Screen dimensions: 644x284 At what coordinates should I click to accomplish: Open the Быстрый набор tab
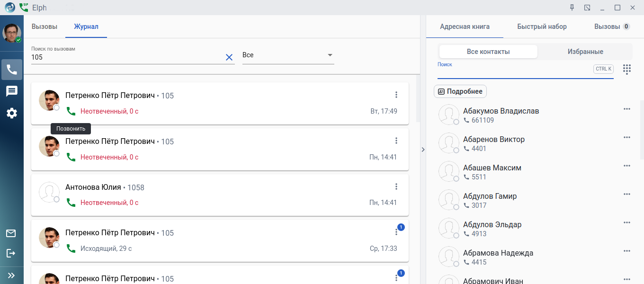point(542,27)
